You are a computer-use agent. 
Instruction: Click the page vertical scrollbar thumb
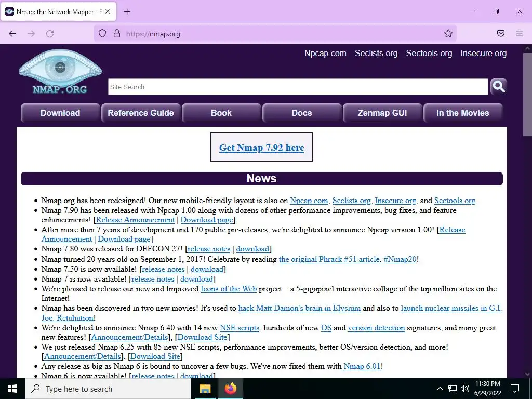527,95
